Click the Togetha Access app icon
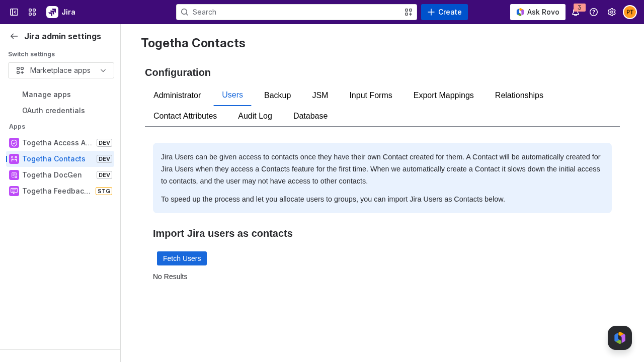The image size is (644, 362). click(x=14, y=143)
